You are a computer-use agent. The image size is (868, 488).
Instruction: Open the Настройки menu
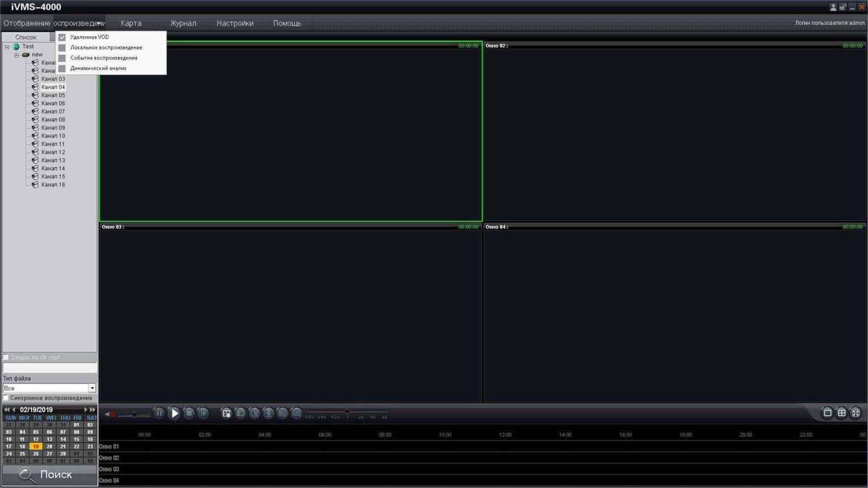235,23
